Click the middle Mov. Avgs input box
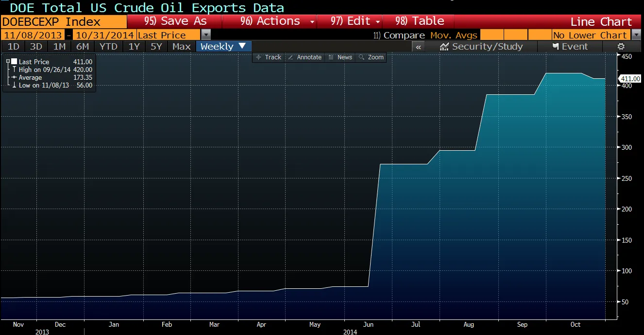The image size is (644, 335). [515, 35]
